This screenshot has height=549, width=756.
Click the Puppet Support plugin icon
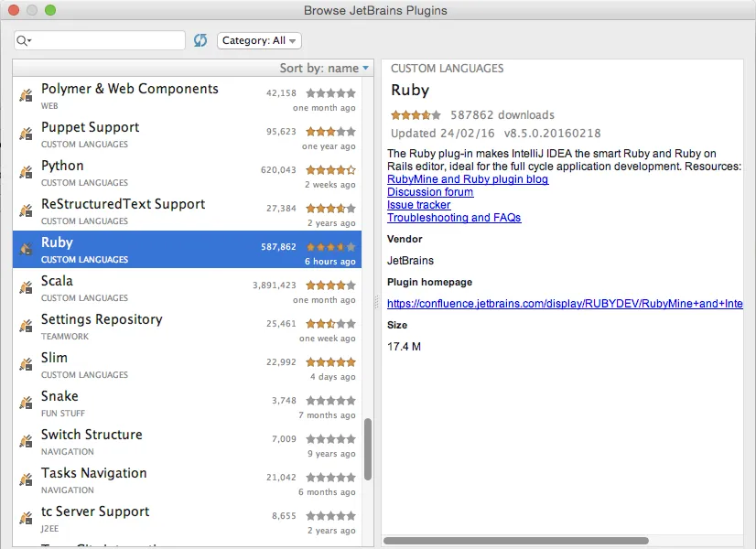(26, 134)
